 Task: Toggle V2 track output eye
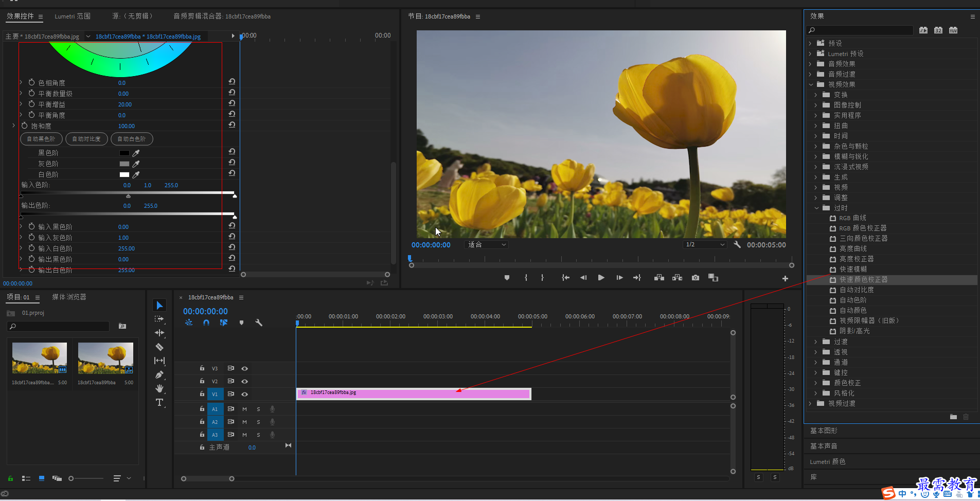(245, 381)
